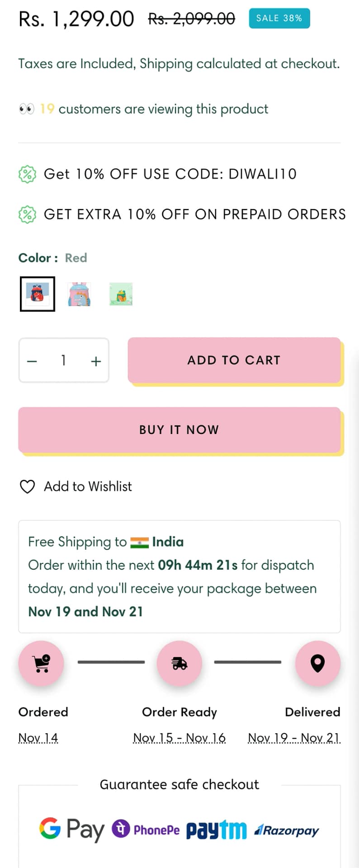Click the DIWALI10 discount badge icon
The image size is (359, 868).
pos(27,174)
